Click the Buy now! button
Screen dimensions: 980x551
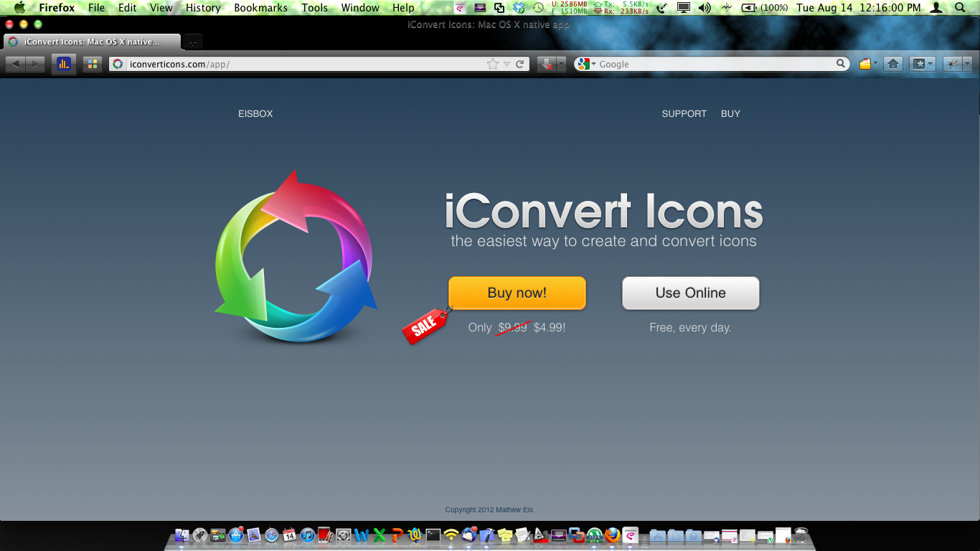517,293
